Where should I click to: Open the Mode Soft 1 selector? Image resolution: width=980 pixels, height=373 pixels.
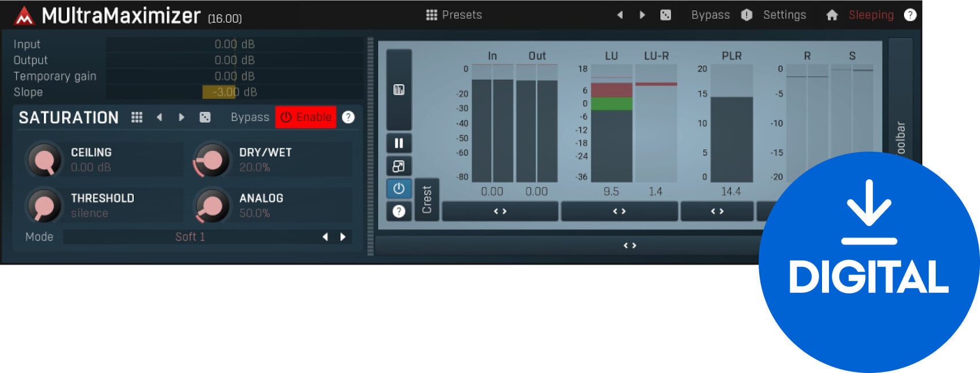pos(190,237)
